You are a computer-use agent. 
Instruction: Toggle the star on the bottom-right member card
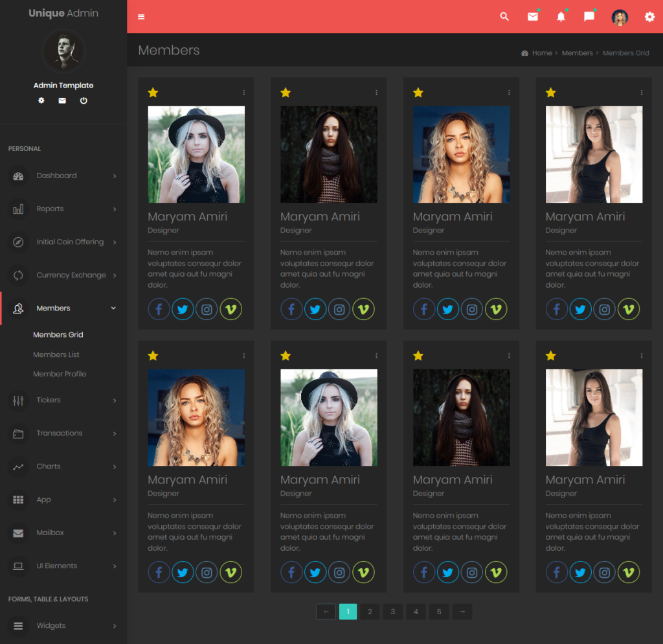tap(551, 355)
